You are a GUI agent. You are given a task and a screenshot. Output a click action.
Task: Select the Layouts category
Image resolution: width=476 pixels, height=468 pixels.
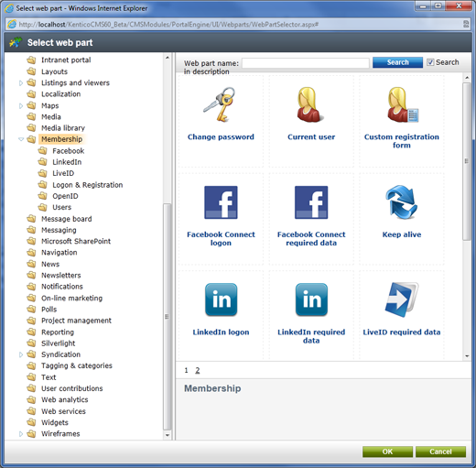click(54, 71)
